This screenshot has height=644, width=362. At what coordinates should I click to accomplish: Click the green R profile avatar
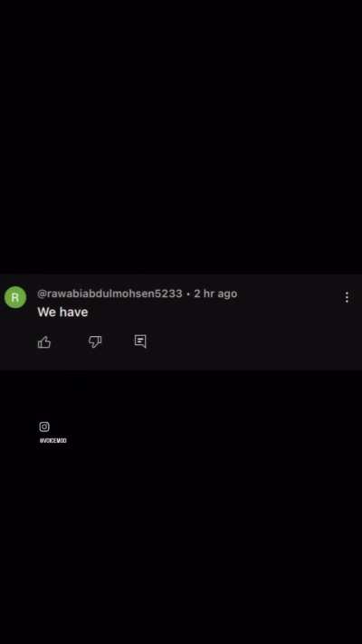point(15,297)
